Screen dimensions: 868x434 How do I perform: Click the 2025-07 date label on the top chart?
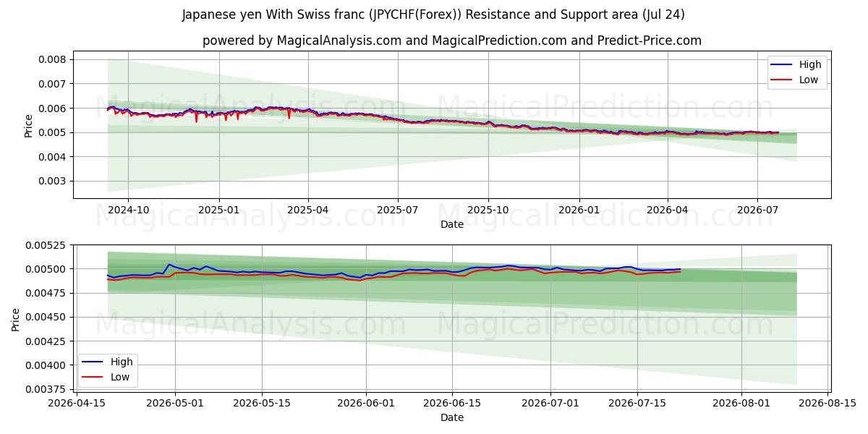pyautogui.click(x=398, y=210)
